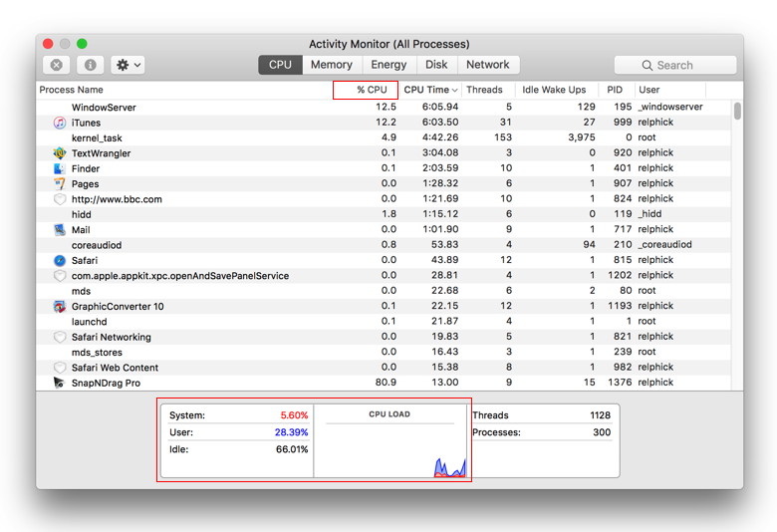Click the Mail app icon

click(60, 229)
